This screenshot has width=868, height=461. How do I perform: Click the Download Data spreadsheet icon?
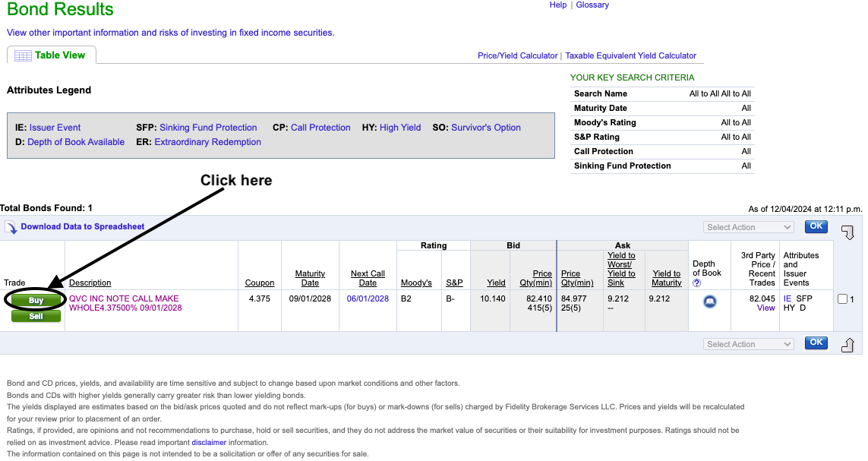point(11,227)
